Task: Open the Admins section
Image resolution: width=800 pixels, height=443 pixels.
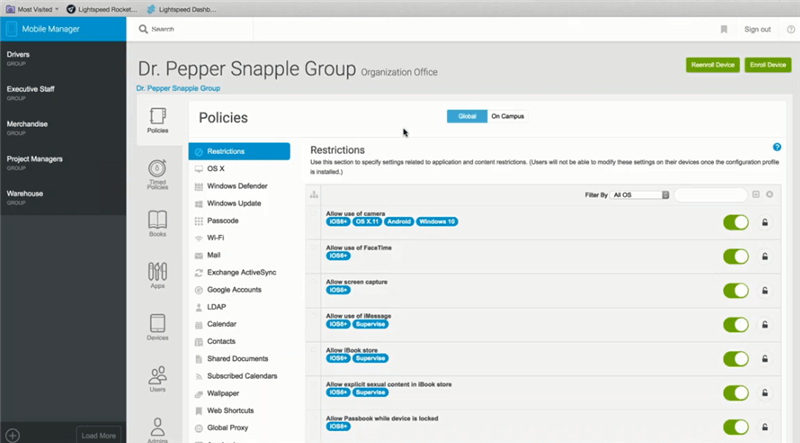Action: (x=158, y=430)
